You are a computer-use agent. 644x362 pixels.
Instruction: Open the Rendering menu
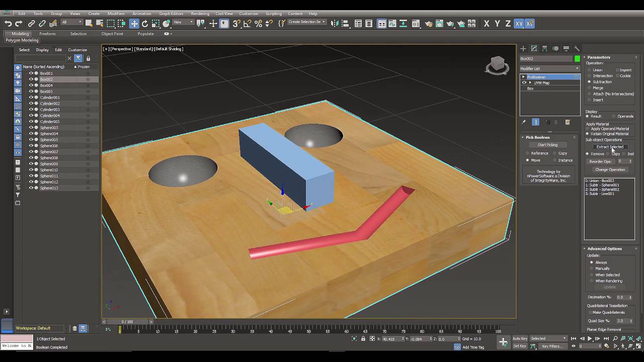(200, 14)
